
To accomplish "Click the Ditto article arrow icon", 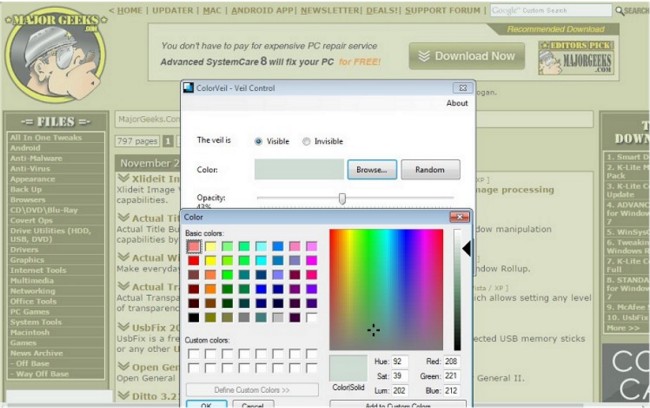I will pos(124,396).
